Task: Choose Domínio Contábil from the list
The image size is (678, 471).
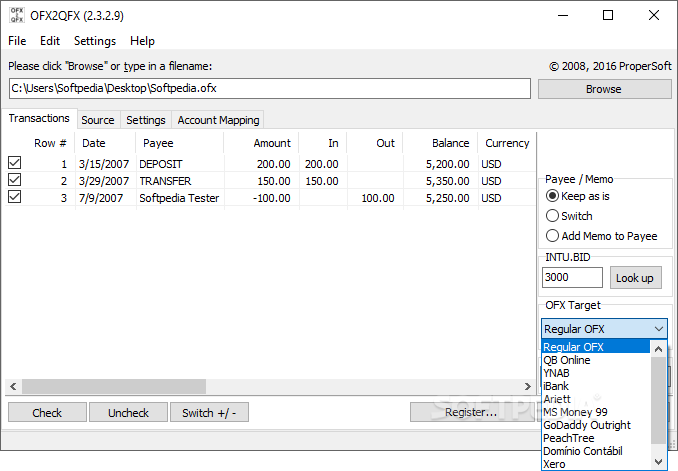Action: (x=596, y=451)
